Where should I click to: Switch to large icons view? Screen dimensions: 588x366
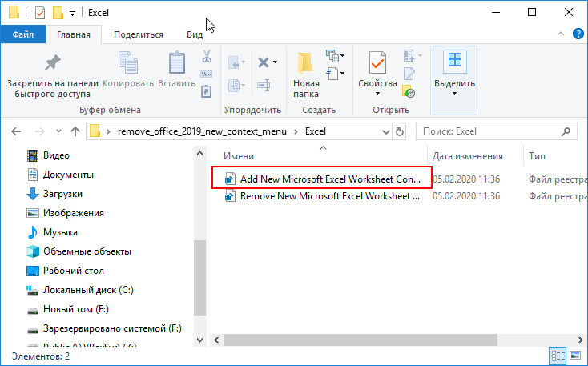point(575,356)
